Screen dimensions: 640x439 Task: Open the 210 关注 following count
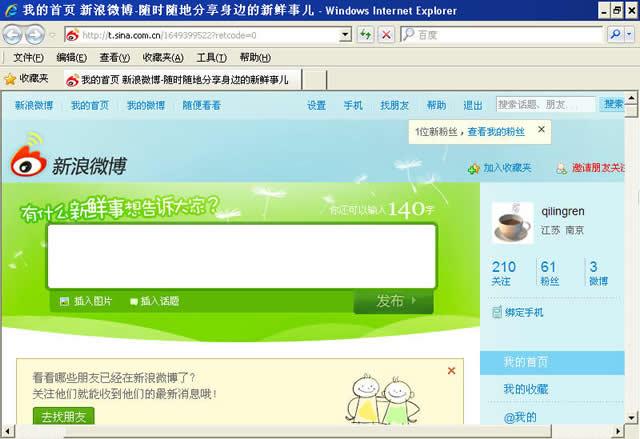click(x=504, y=273)
